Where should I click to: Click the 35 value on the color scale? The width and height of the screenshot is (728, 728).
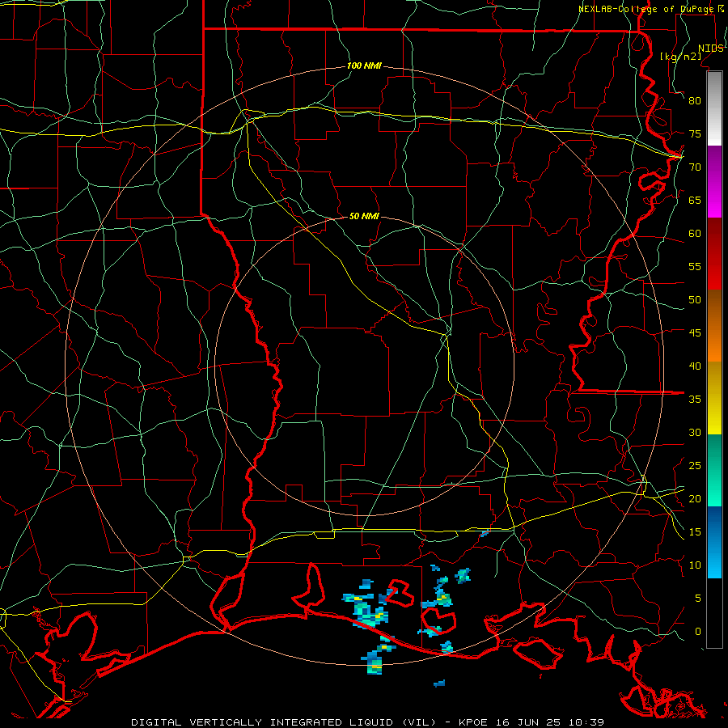tap(695, 400)
